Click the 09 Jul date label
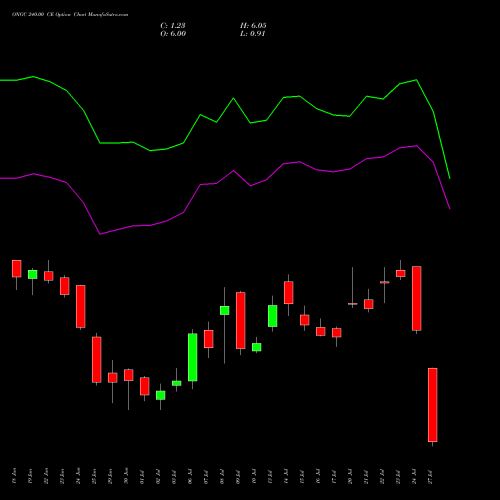 coord(238,476)
